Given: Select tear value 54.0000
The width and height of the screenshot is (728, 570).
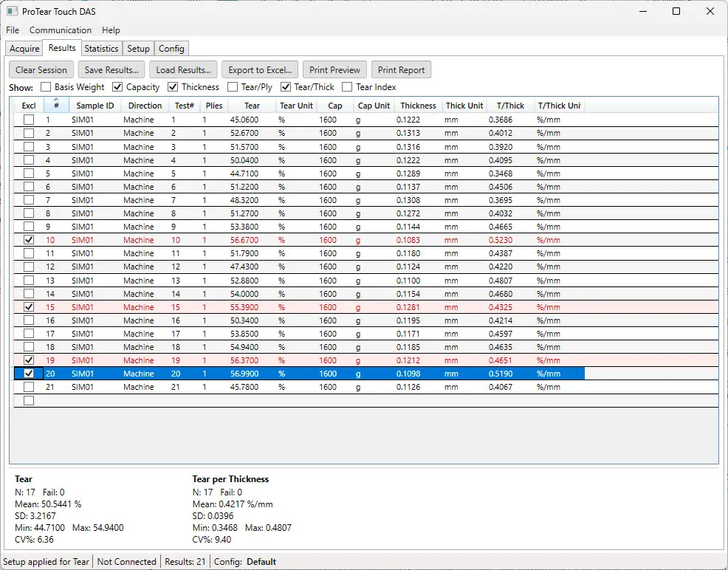Looking at the screenshot, I should pos(244,294).
